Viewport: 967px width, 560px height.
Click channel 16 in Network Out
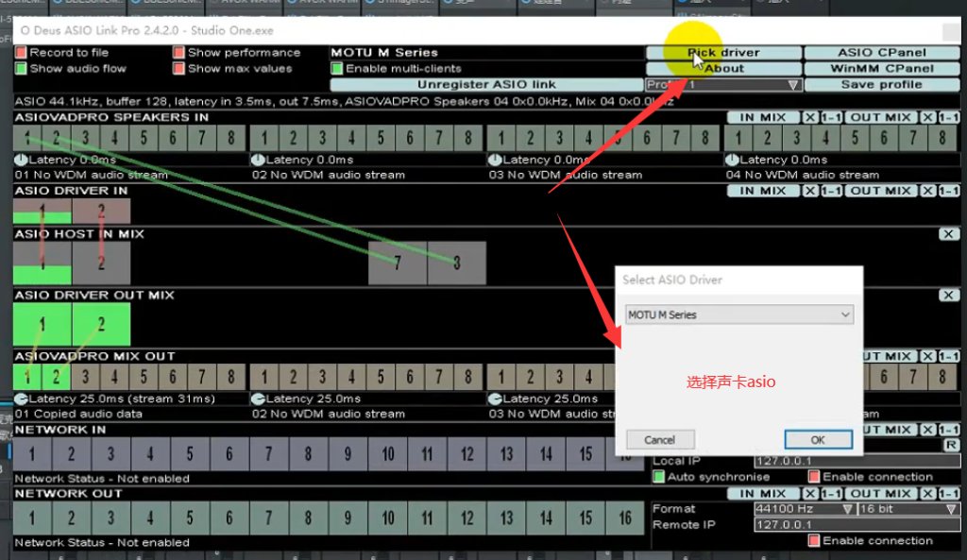[624, 518]
